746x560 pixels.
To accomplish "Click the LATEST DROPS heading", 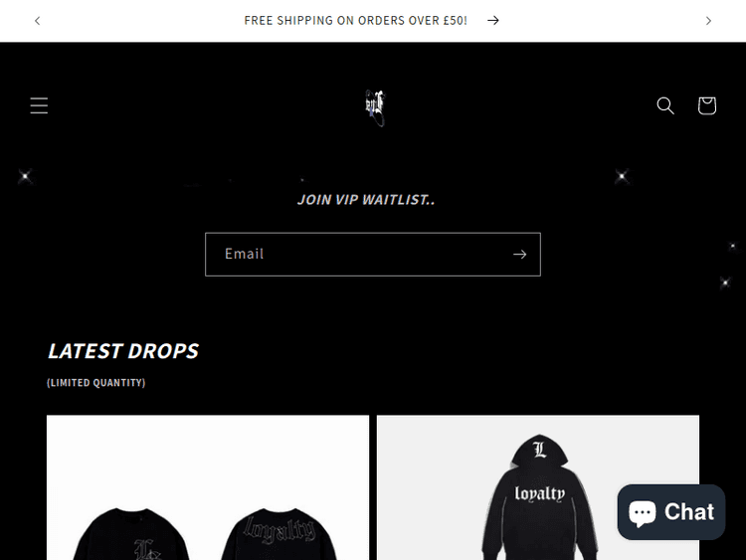I will click(123, 351).
